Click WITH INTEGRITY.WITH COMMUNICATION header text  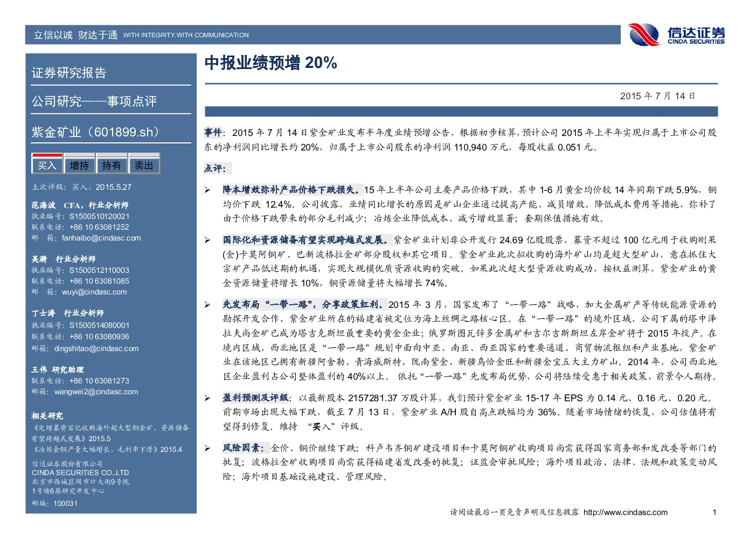coord(186,35)
